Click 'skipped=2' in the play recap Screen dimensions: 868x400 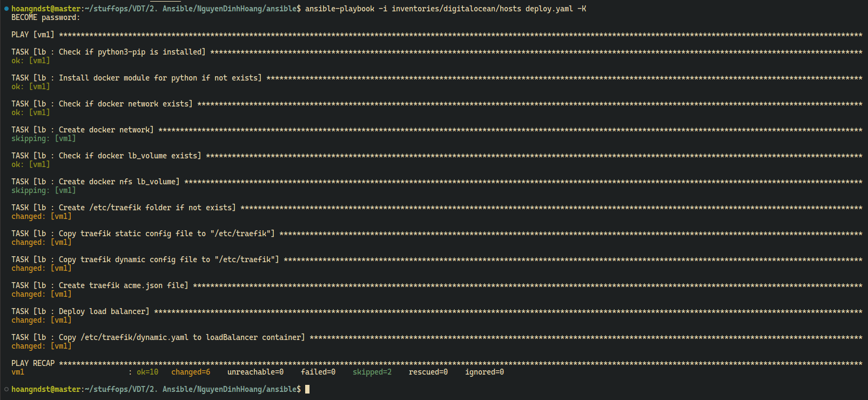point(372,372)
